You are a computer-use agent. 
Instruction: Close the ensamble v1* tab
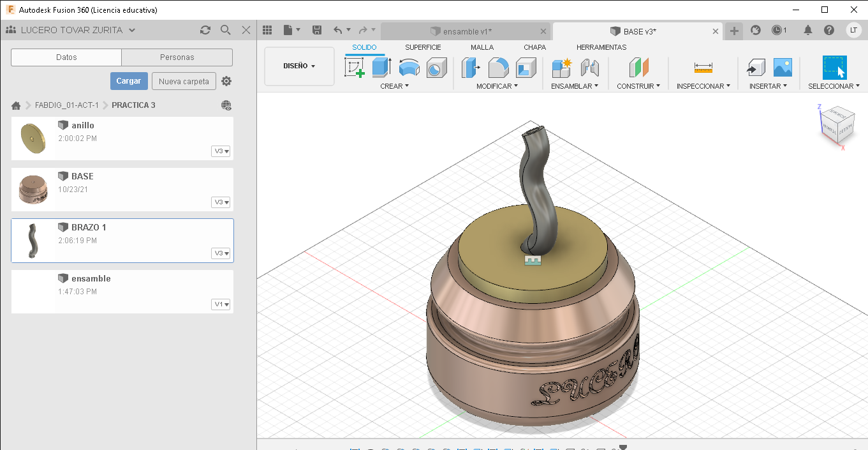(543, 31)
